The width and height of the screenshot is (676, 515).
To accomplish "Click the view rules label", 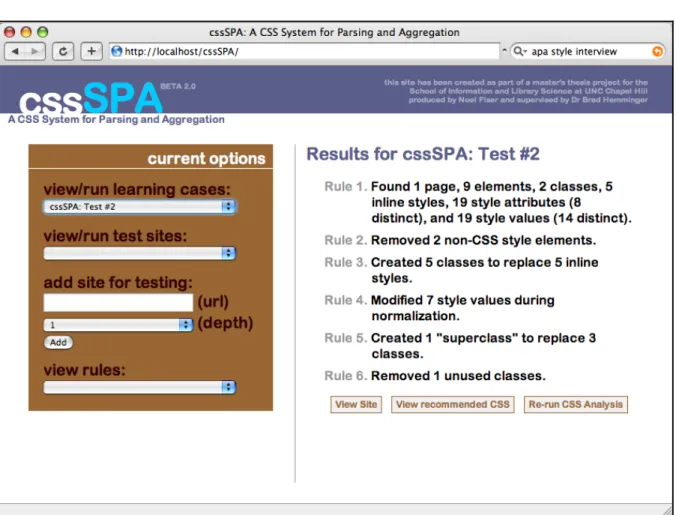I will pyautogui.click(x=84, y=370).
